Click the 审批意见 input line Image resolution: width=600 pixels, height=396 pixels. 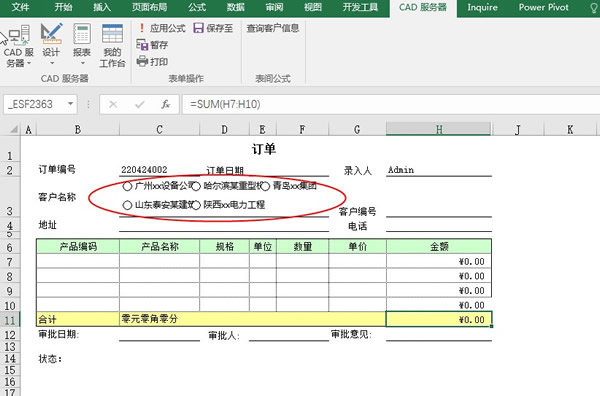click(x=439, y=335)
